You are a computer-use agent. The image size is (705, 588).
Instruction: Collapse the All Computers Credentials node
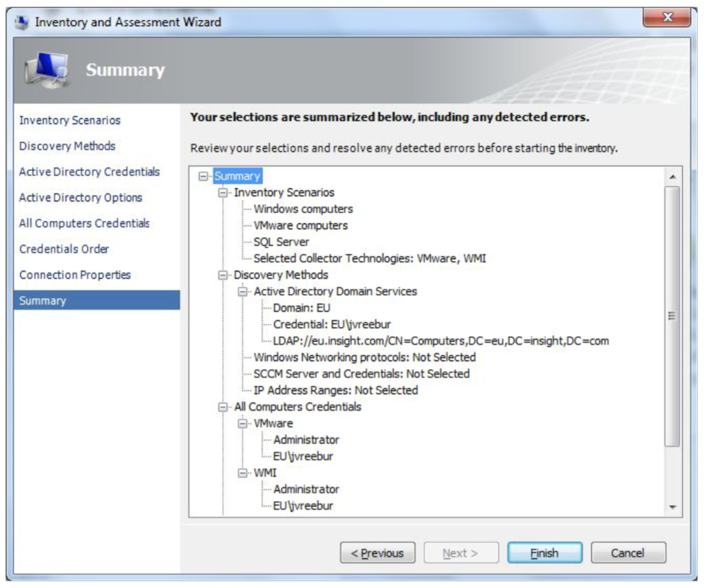tap(223, 408)
